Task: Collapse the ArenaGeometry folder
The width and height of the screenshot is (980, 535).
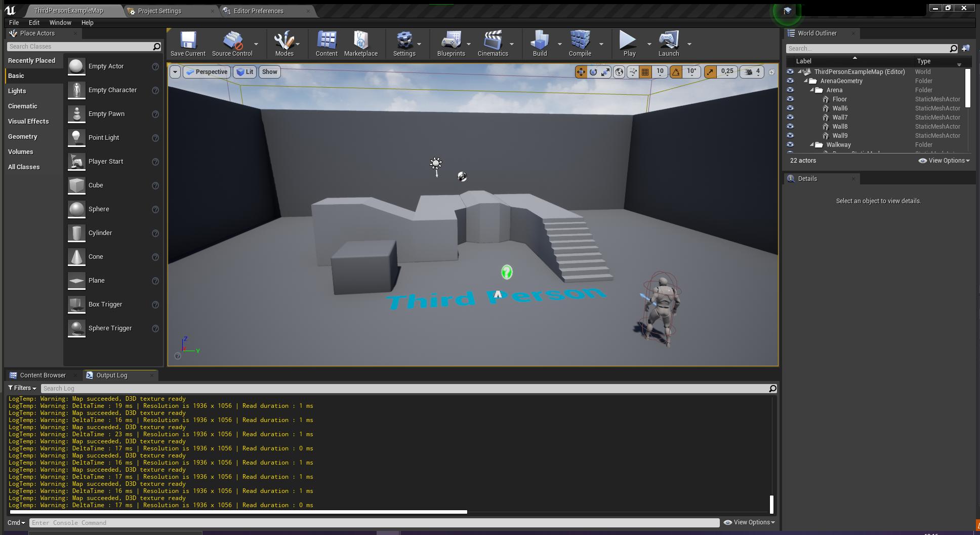Action: (805, 81)
